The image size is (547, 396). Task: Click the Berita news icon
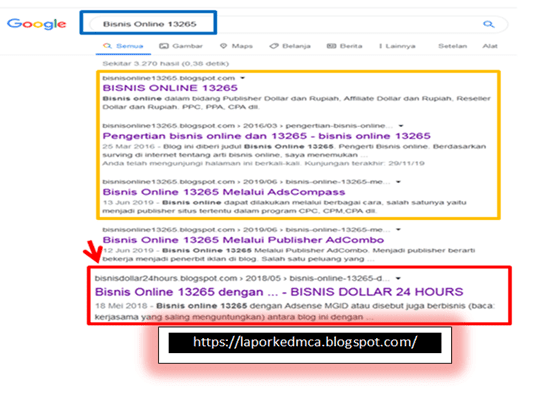(331, 46)
